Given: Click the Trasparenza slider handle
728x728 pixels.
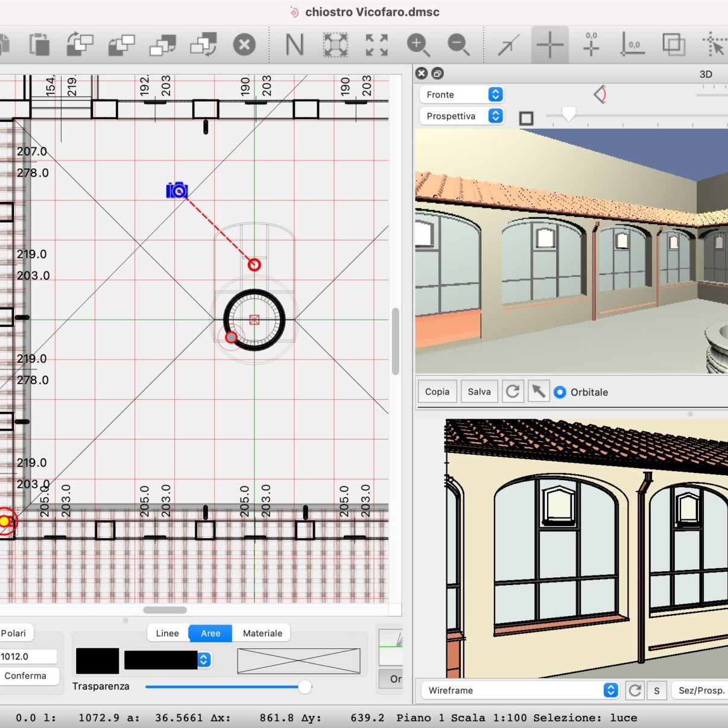Looking at the screenshot, I should tap(305, 686).
